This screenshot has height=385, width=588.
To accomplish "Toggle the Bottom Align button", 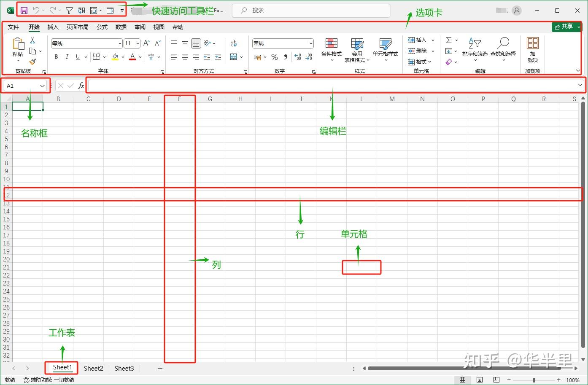I will pos(196,43).
